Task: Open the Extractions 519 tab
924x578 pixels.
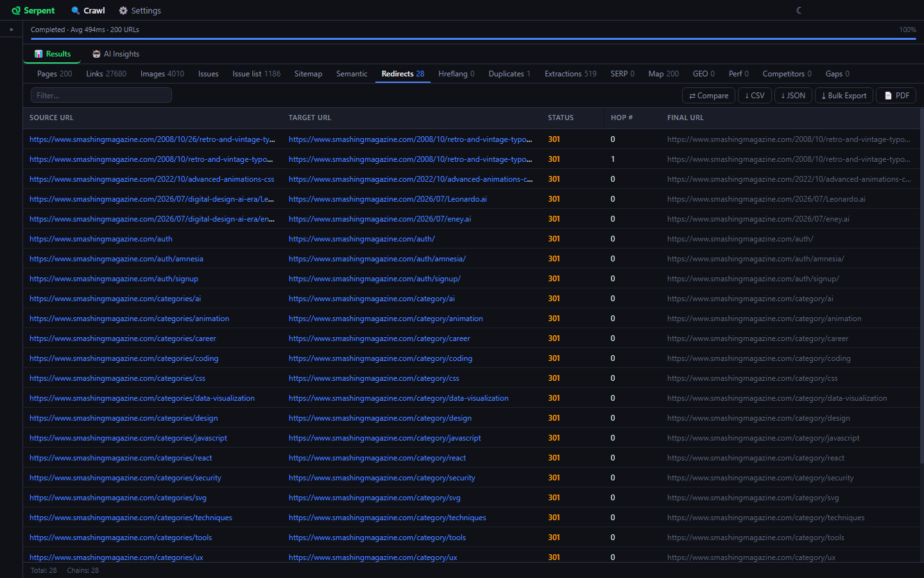Action: (x=570, y=74)
